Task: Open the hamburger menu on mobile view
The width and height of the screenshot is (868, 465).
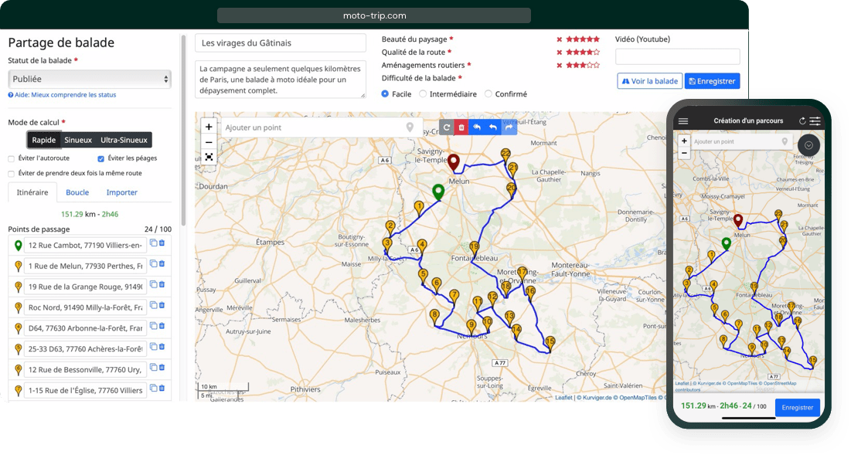Action: 683,121
